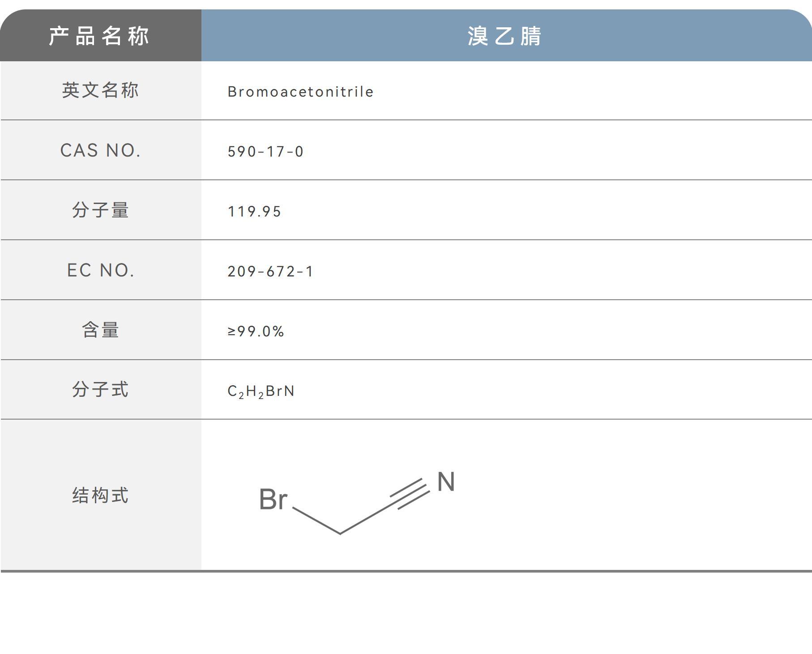Select the 结构式 row label
This screenshot has height=654, width=812.
[x=100, y=496]
